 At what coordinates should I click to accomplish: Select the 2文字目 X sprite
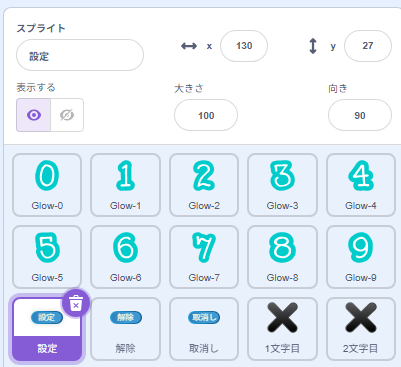click(361, 329)
